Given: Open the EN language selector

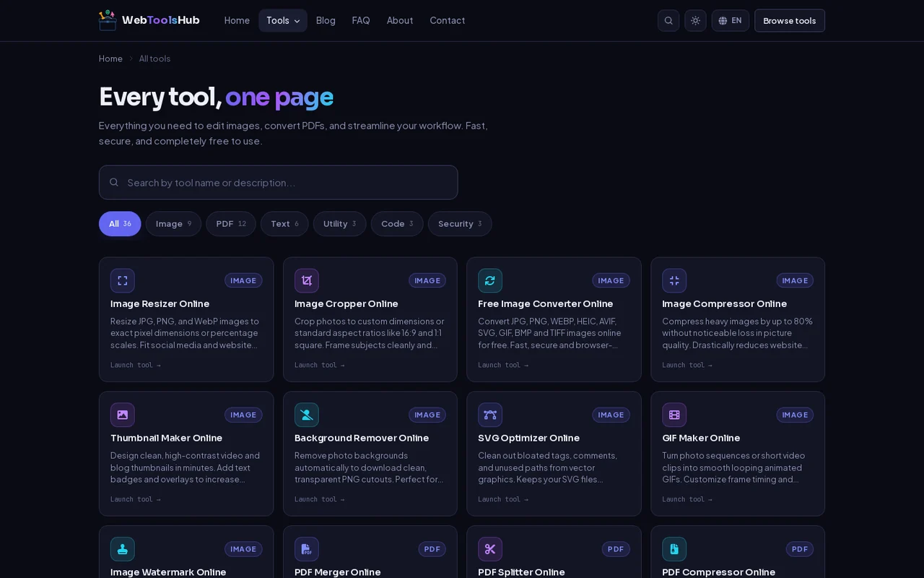Looking at the screenshot, I should coord(731,20).
